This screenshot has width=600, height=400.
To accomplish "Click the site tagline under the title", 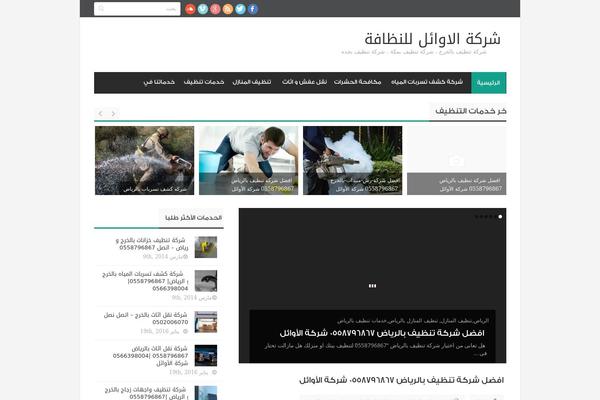I will click(x=414, y=52).
